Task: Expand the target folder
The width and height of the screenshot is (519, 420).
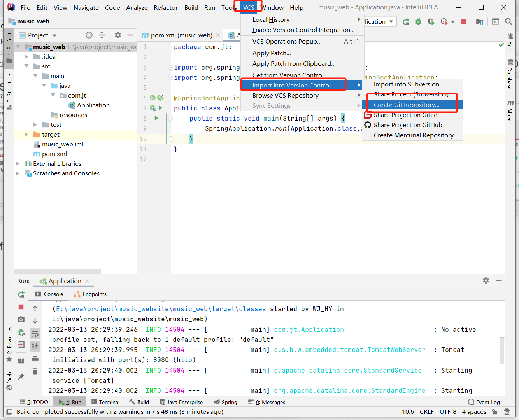Action: (26, 134)
